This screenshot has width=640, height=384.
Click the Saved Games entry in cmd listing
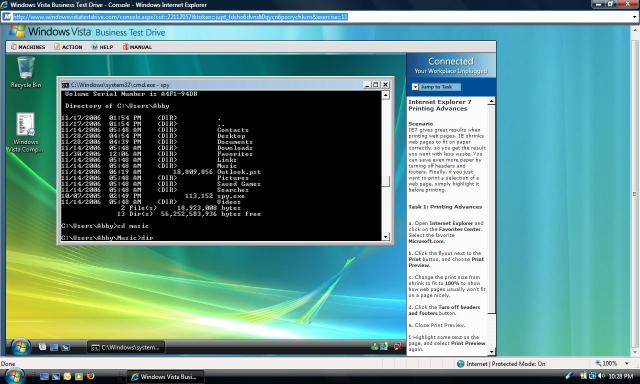point(239,184)
